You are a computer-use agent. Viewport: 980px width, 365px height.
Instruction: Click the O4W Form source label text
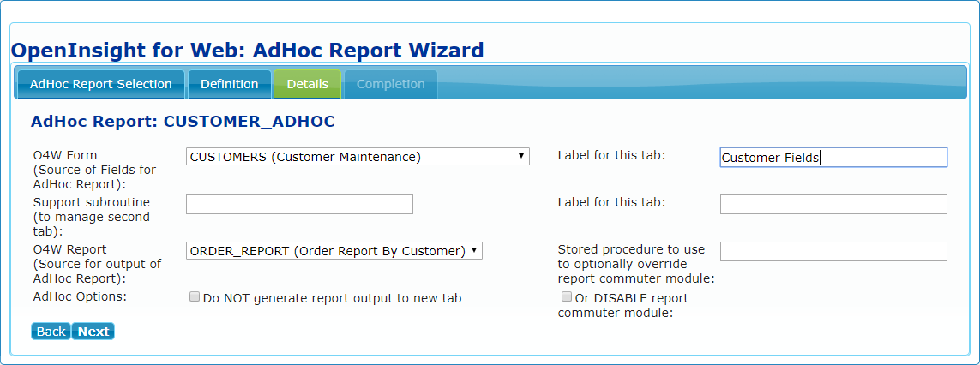(94, 170)
